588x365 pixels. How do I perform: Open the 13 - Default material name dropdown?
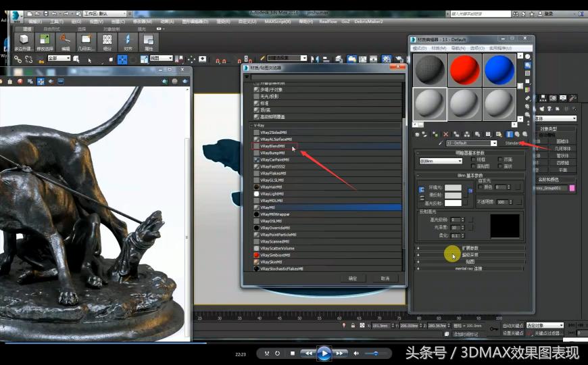pos(494,143)
